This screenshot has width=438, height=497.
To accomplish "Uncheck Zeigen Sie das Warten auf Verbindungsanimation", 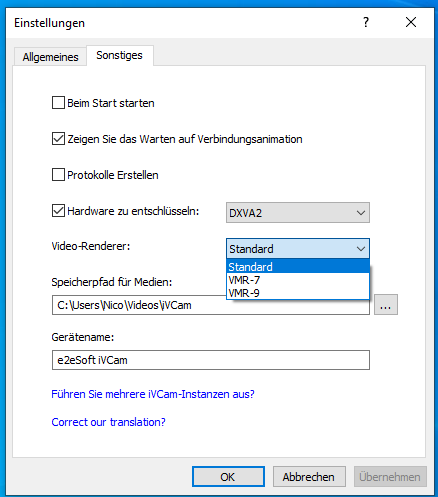I will click(58, 139).
